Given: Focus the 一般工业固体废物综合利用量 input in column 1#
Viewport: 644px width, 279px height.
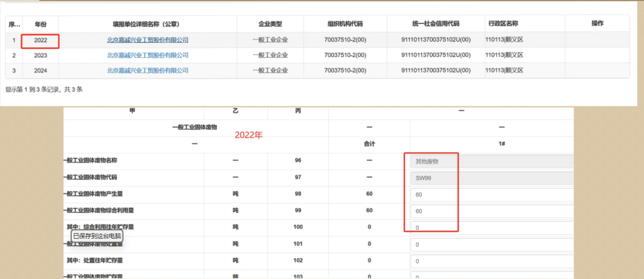Looking at the screenshot, I should point(491,211).
